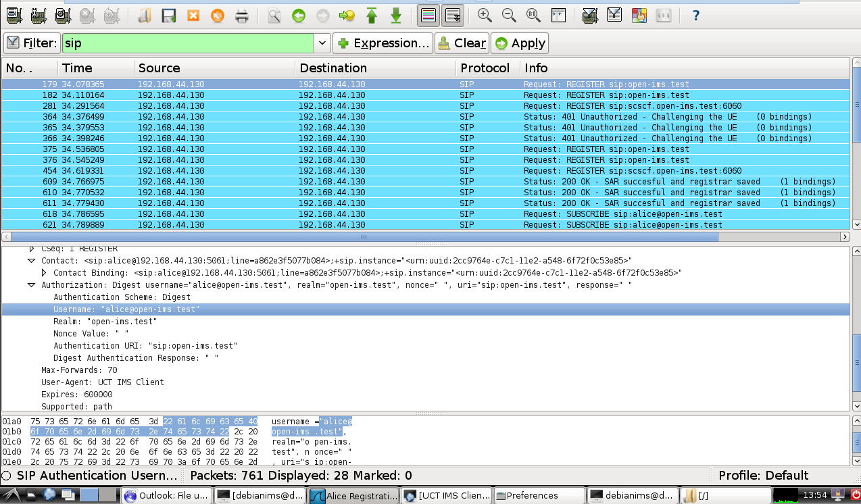Sort by the Protocol column header
Image resolution: width=861 pixels, height=504 pixels.
coord(488,68)
